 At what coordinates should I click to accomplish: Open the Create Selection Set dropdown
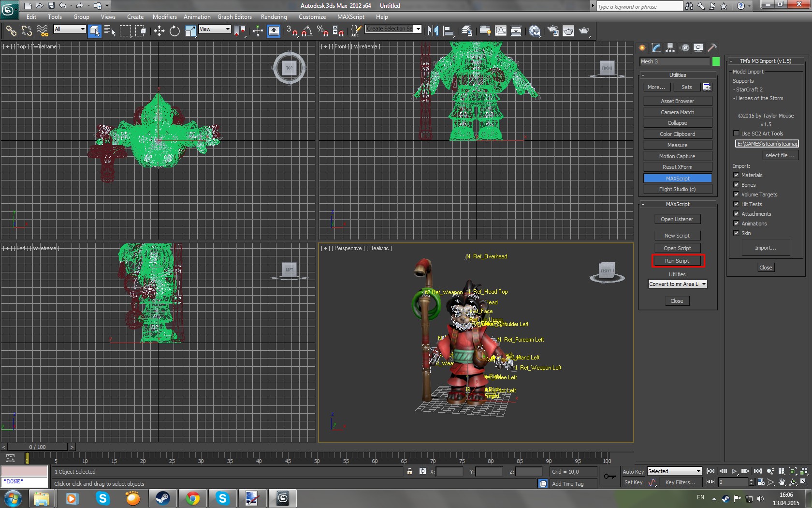point(418,29)
